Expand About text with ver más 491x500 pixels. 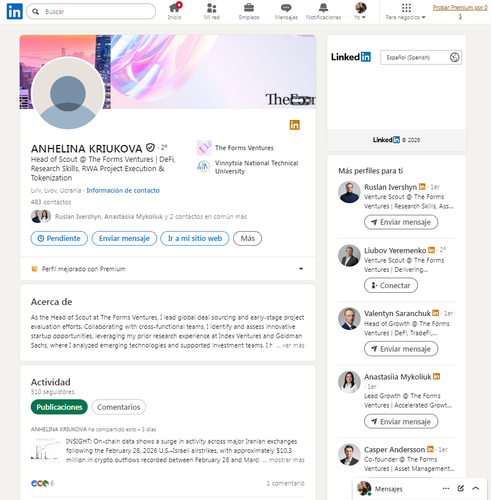pos(293,345)
